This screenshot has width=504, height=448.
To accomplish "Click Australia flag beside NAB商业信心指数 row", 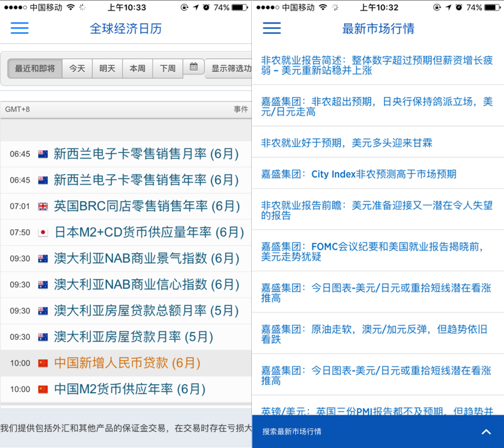I will tap(43, 285).
